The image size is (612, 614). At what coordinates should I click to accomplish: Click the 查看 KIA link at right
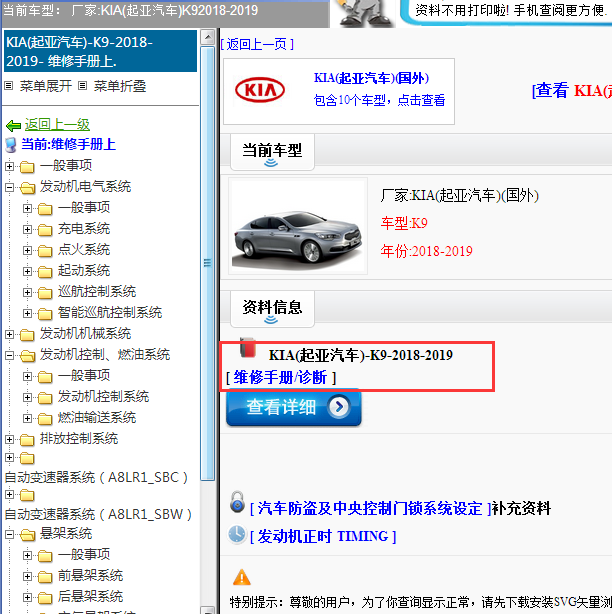pyautogui.click(x=572, y=91)
